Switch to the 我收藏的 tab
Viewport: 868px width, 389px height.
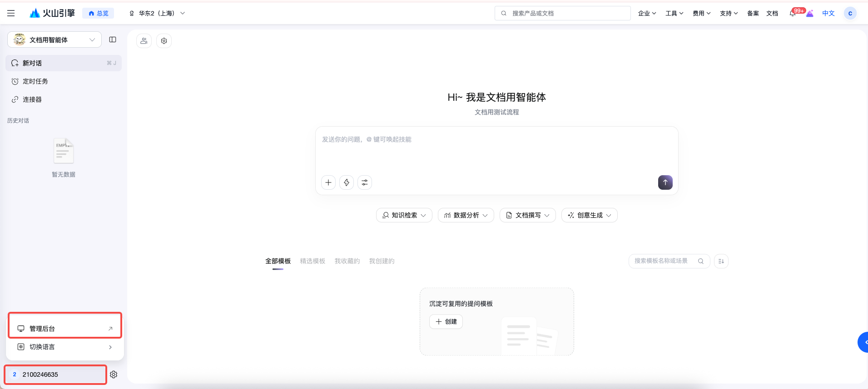pyautogui.click(x=347, y=261)
